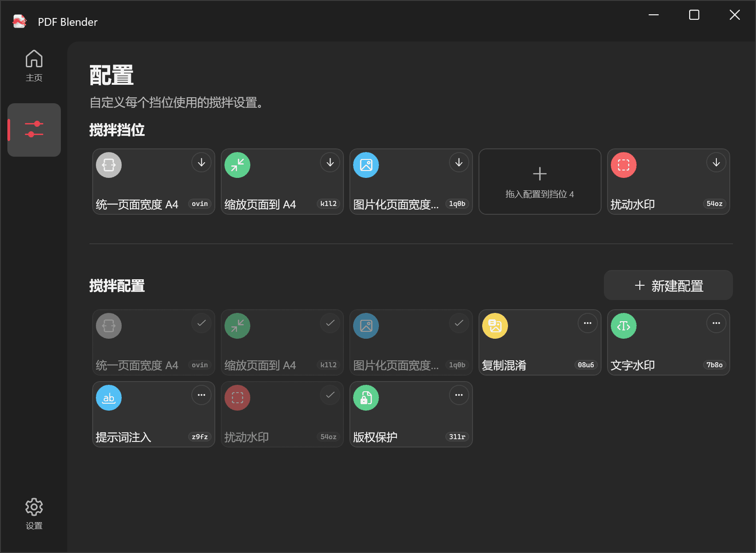Viewport: 756px width, 553px height.
Task: Click green text icon on 文字水印 config
Action: tap(624, 326)
